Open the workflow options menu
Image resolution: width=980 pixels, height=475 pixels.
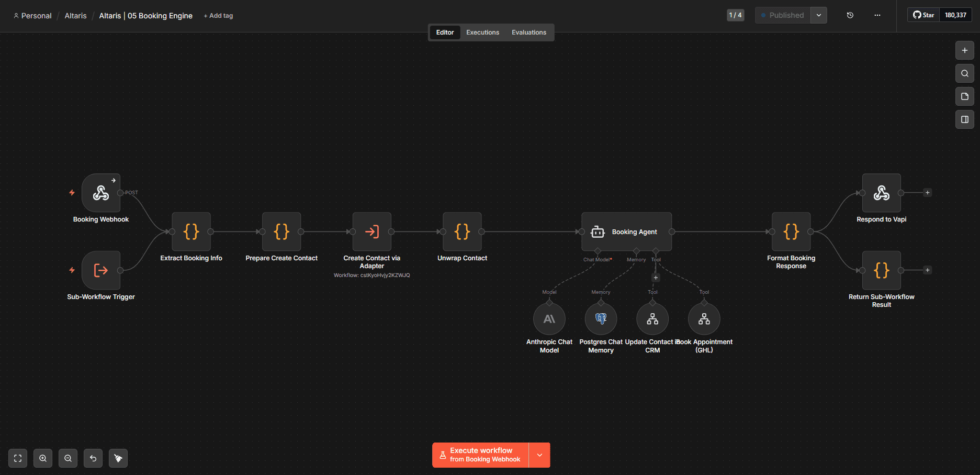(877, 15)
